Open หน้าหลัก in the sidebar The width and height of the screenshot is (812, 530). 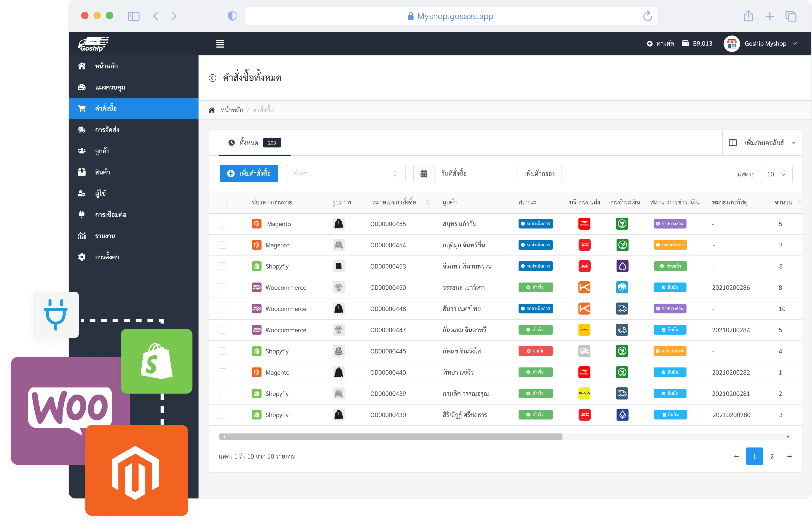133,66
